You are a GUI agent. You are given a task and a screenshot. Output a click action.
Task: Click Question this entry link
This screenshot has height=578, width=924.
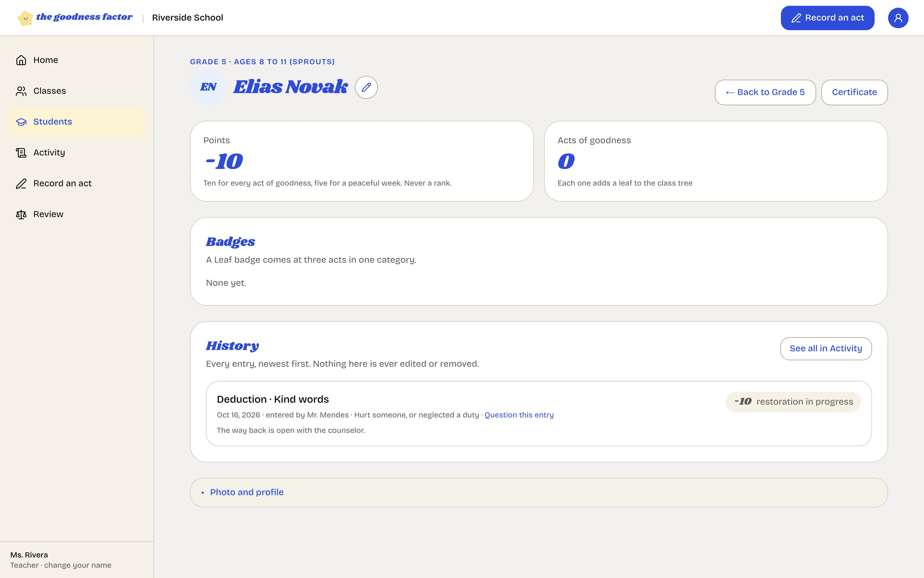(x=519, y=415)
